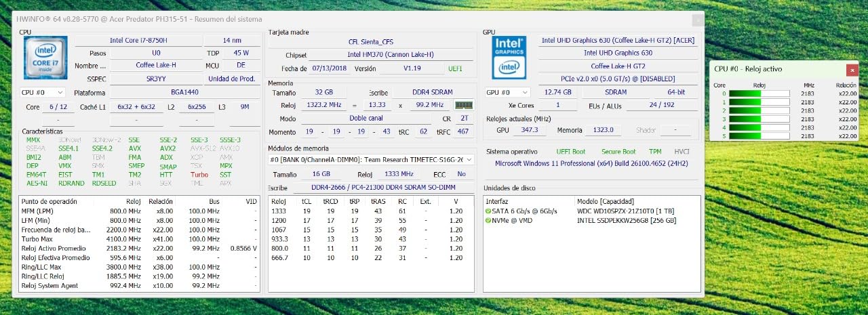Click the memory module chip icon
This screenshot has width=868, height=315.
[x=463, y=105]
